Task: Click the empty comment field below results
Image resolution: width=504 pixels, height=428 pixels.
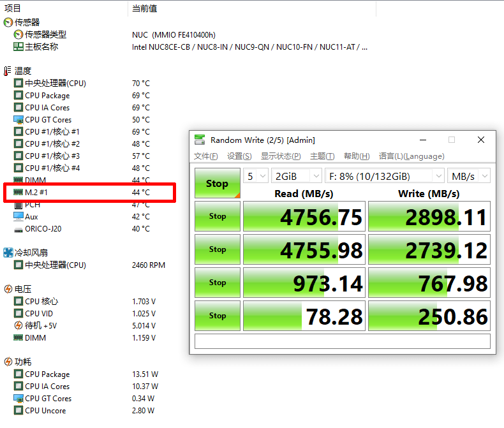Action: coord(343,341)
